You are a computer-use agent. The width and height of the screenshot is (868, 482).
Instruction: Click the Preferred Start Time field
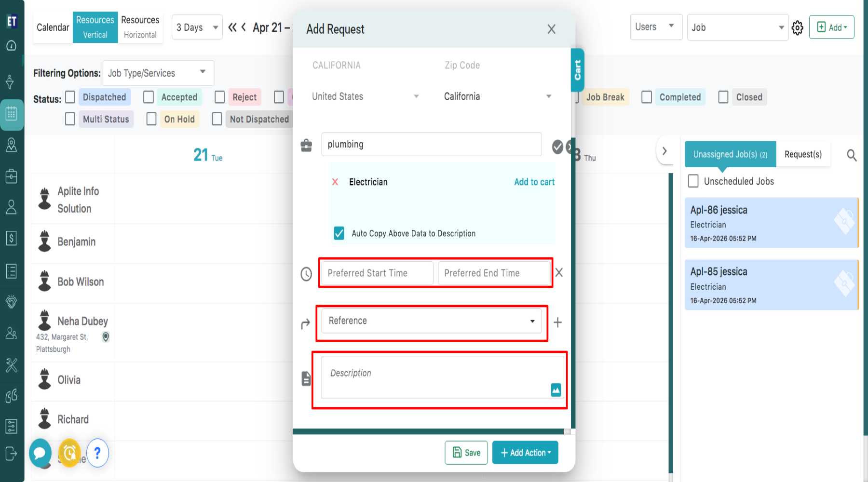tap(377, 273)
